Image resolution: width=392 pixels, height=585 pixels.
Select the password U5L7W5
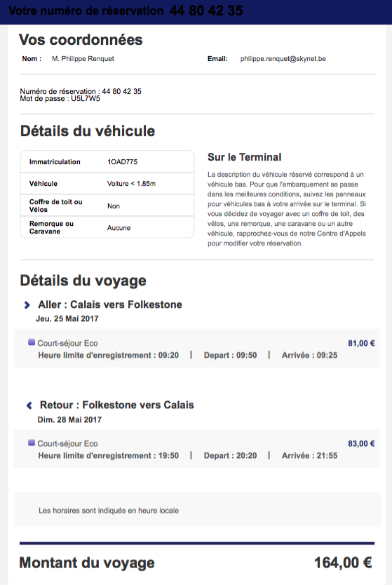point(86,98)
